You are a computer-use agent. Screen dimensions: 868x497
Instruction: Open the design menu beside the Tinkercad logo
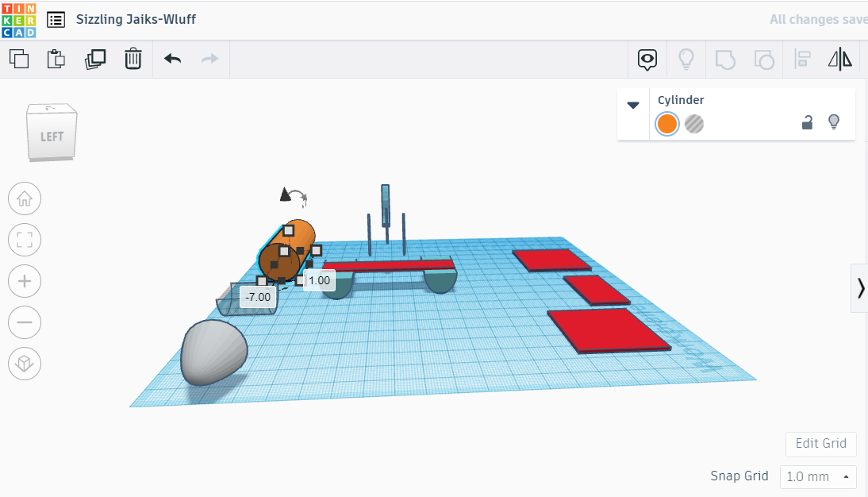(55, 19)
